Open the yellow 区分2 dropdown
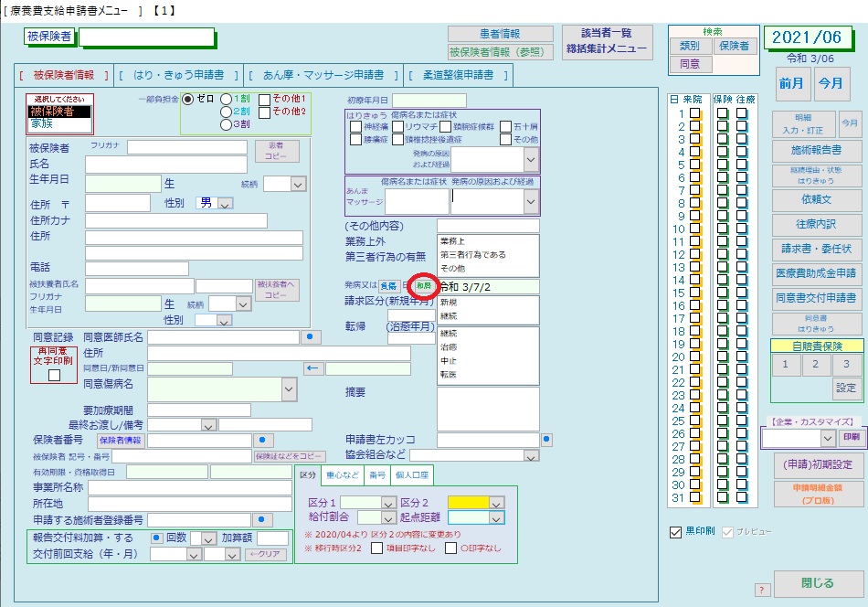Screen dimensions: 868x607 [x=496, y=503]
